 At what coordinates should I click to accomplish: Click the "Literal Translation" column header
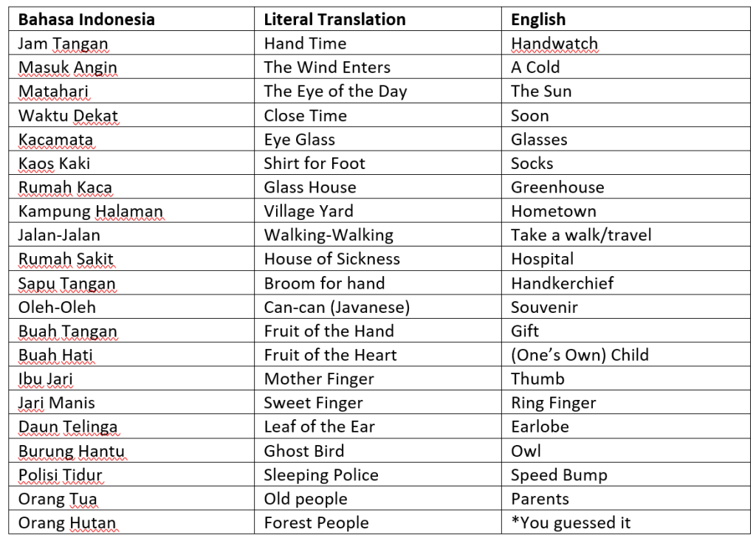(334, 19)
